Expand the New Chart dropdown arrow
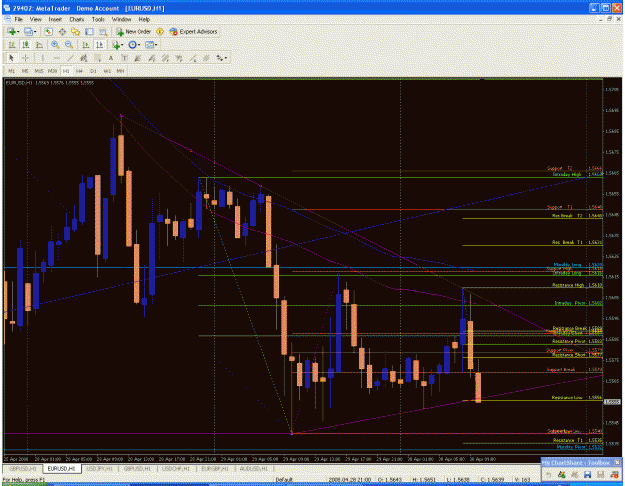Image resolution: width=625 pixels, height=486 pixels. [18, 32]
